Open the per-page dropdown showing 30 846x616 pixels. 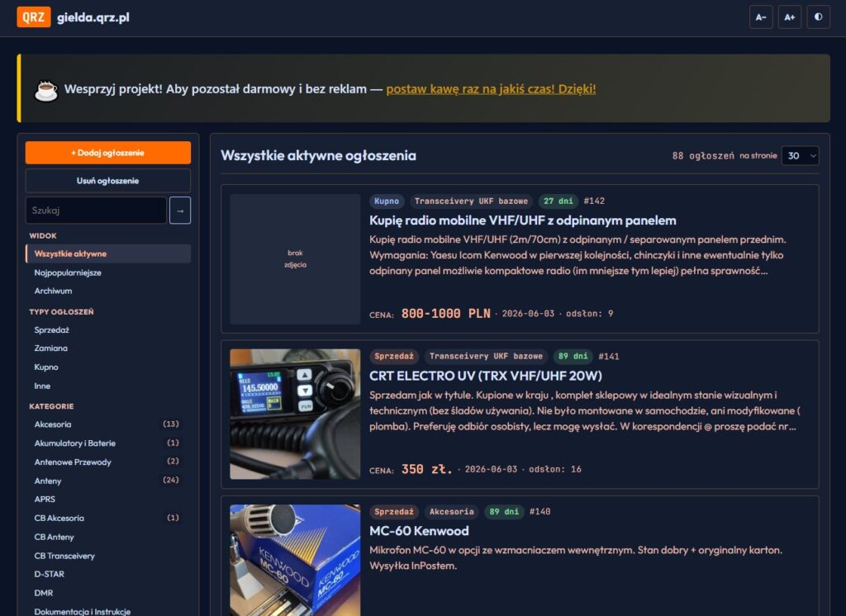800,156
